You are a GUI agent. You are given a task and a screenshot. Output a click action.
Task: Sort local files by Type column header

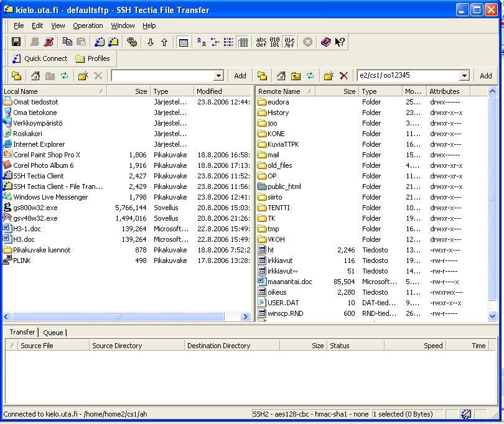point(172,91)
